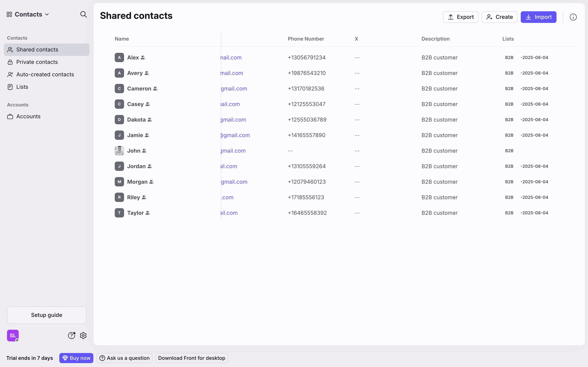
Task: Click John's profile photo thumbnail
Action: click(119, 151)
